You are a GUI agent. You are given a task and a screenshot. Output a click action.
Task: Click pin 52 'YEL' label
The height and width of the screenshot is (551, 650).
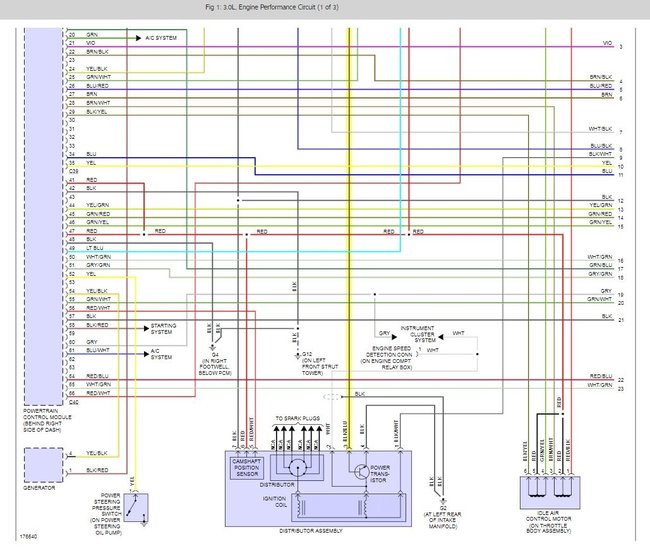(91, 274)
